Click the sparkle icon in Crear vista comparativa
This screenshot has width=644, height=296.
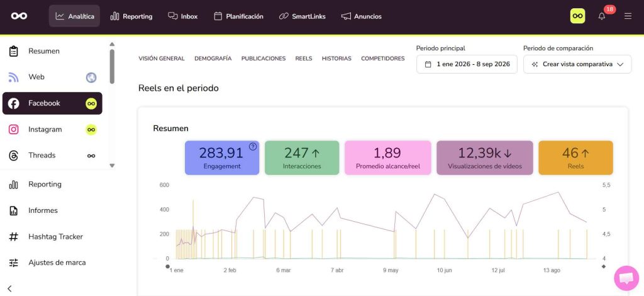tap(535, 64)
